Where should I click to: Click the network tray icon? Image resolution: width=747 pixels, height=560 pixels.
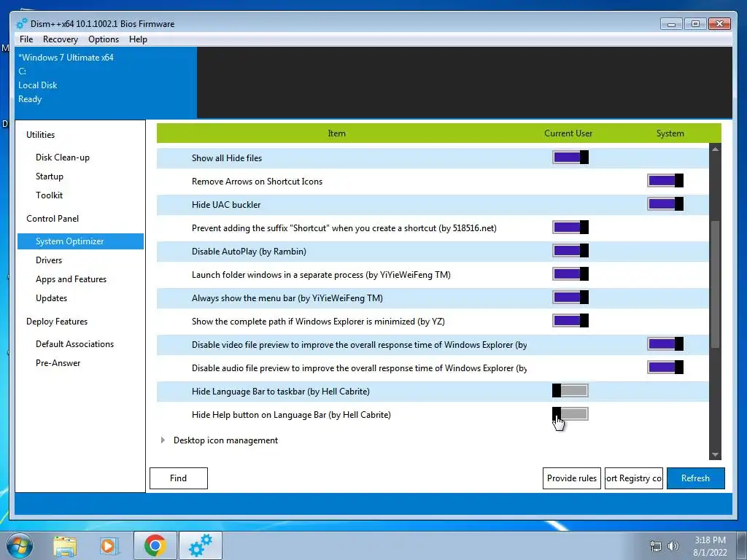pos(656,546)
